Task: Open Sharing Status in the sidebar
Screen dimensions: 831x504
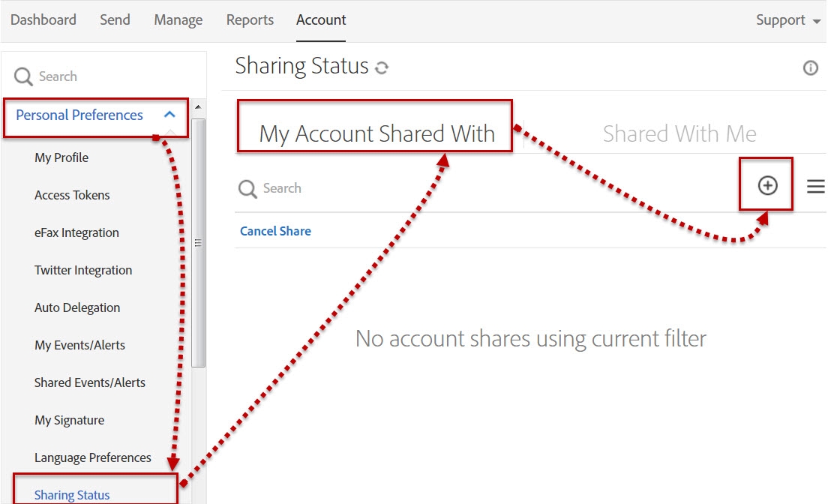Action: point(70,494)
